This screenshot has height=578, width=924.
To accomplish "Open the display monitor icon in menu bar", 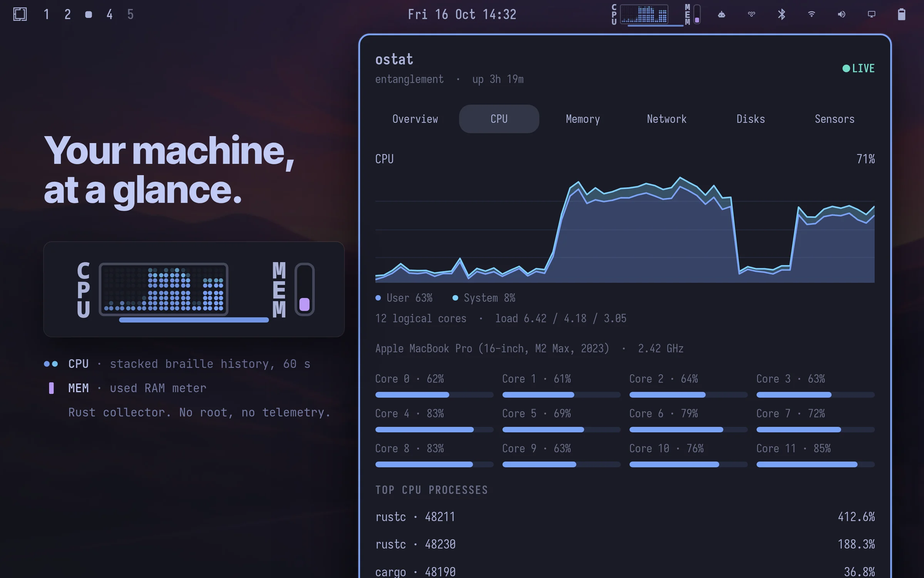I will pyautogui.click(x=872, y=15).
